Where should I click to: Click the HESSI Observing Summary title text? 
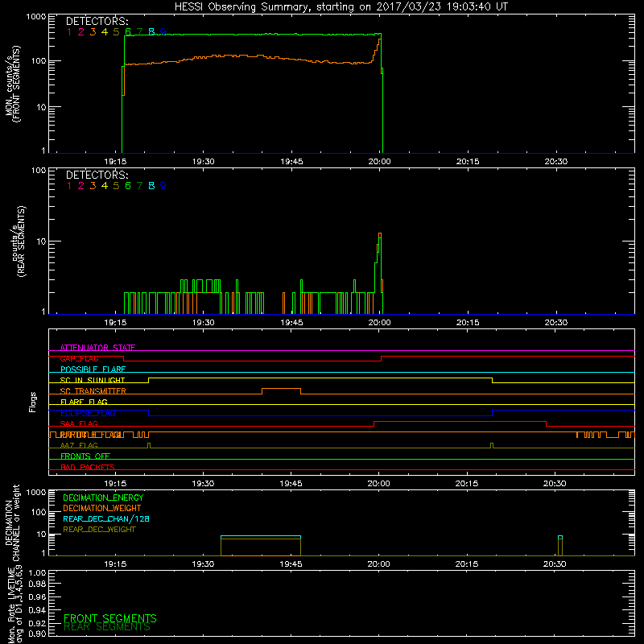tap(341, 7)
